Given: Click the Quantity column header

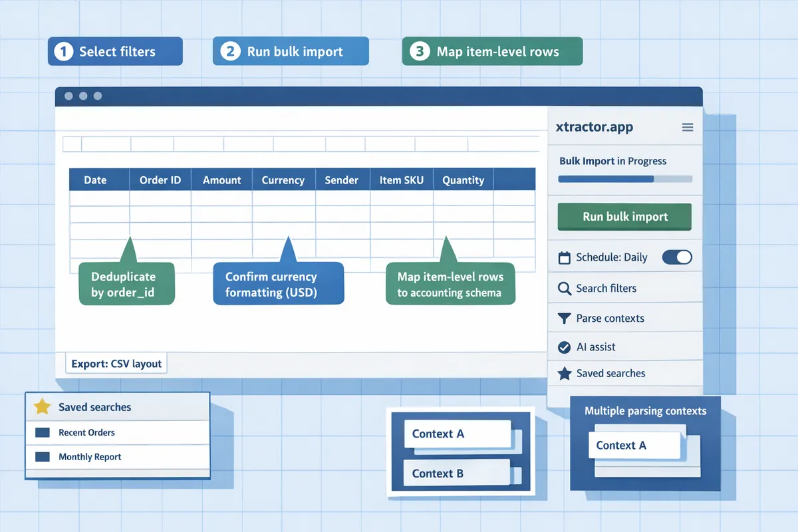Looking at the screenshot, I should pyautogui.click(x=464, y=180).
